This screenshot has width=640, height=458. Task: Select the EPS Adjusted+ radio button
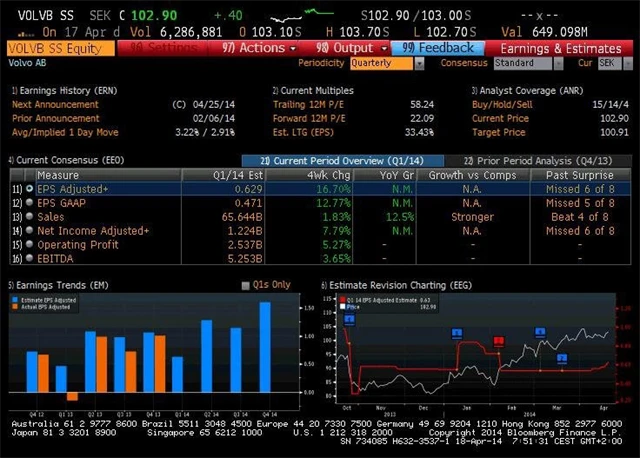(x=29, y=189)
